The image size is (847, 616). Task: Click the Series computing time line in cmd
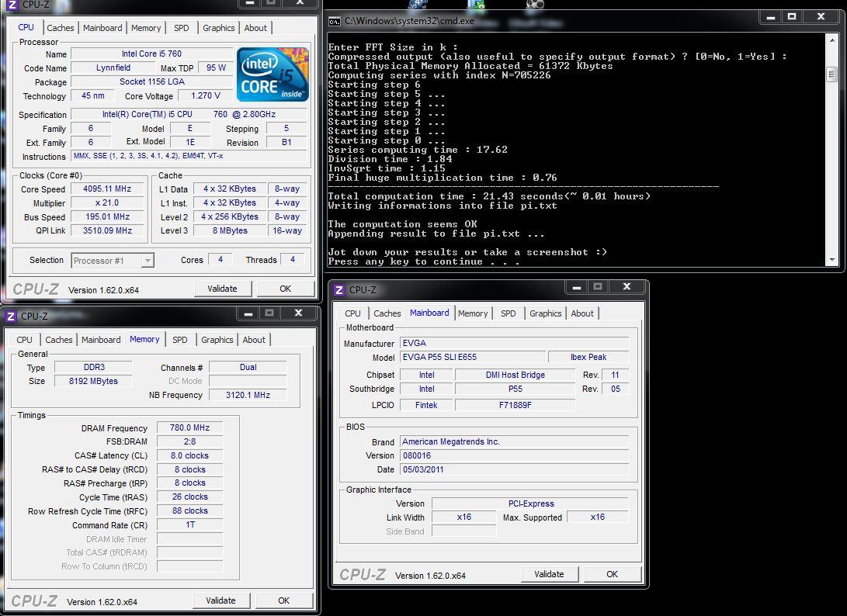click(418, 150)
